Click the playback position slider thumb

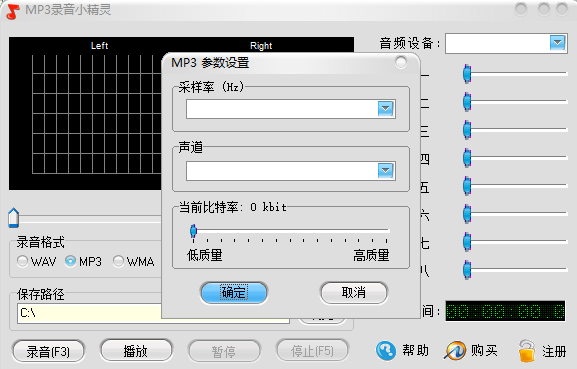click(x=14, y=218)
